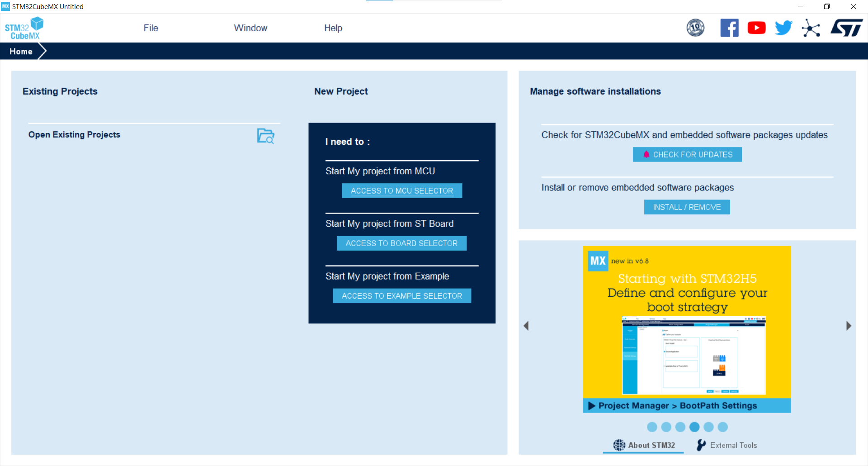
Task: Open the Facebook social link icon
Action: (x=729, y=28)
